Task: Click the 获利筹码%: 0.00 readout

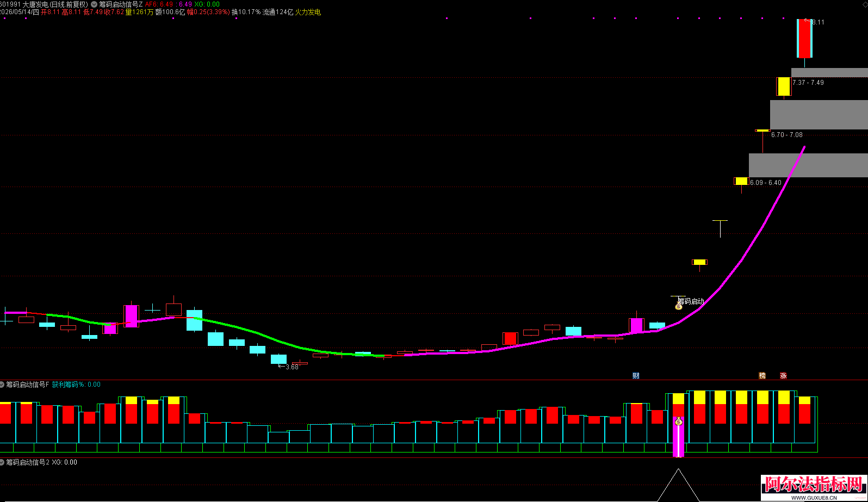Action: (x=76, y=385)
